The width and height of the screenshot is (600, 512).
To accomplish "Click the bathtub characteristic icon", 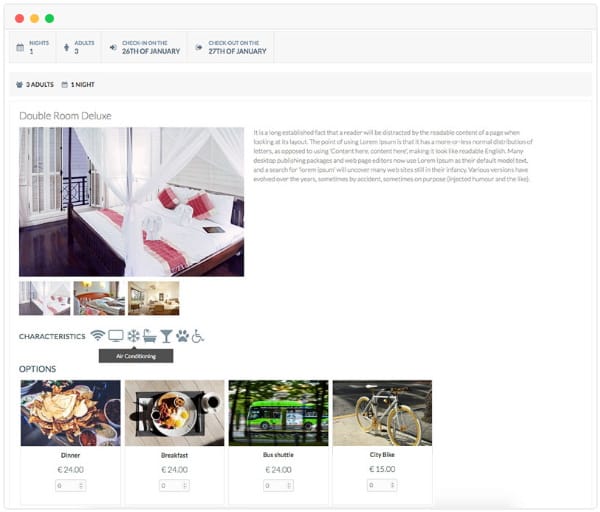I will [x=150, y=336].
